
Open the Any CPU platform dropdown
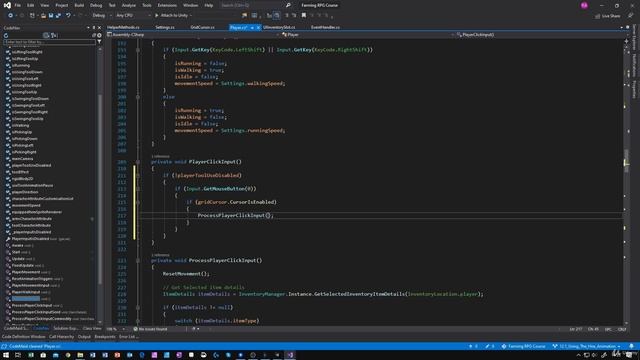click(133, 16)
